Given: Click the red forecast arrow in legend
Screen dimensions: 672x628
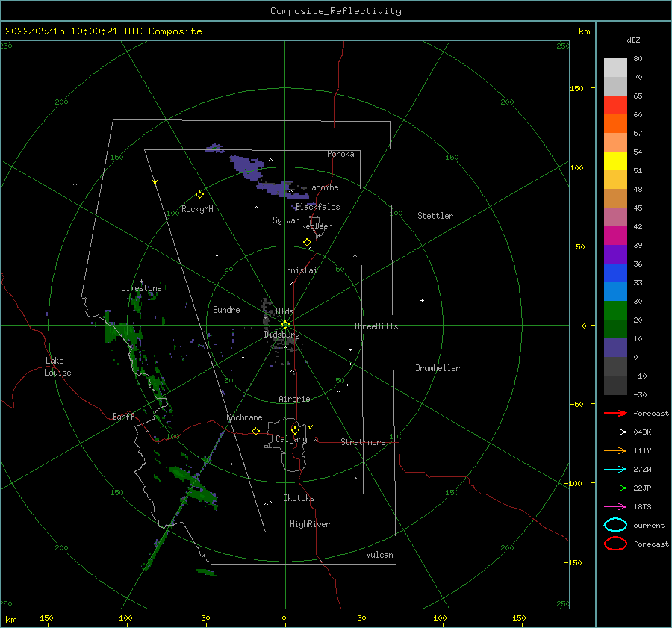Looking at the screenshot, I should pos(615,413).
